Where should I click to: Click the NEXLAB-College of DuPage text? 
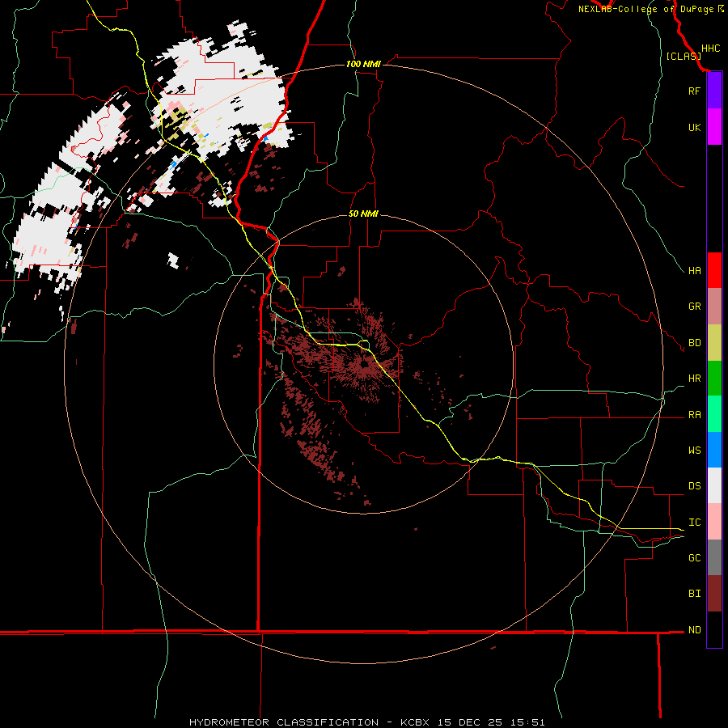(x=647, y=9)
